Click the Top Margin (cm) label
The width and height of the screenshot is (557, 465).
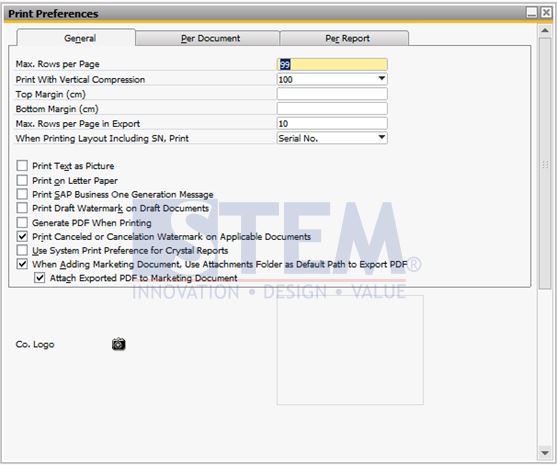pos(50,94)
